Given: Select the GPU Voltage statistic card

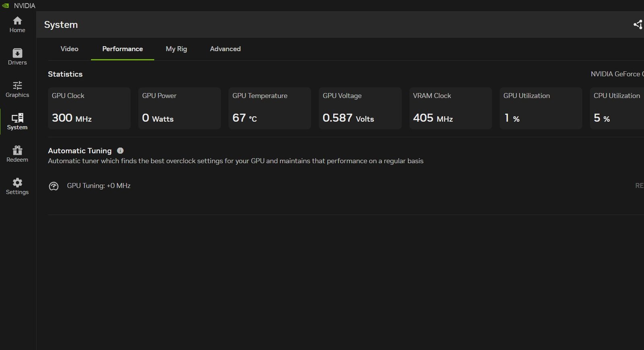Looking at the screenshot, I should [x=360, y=108].
